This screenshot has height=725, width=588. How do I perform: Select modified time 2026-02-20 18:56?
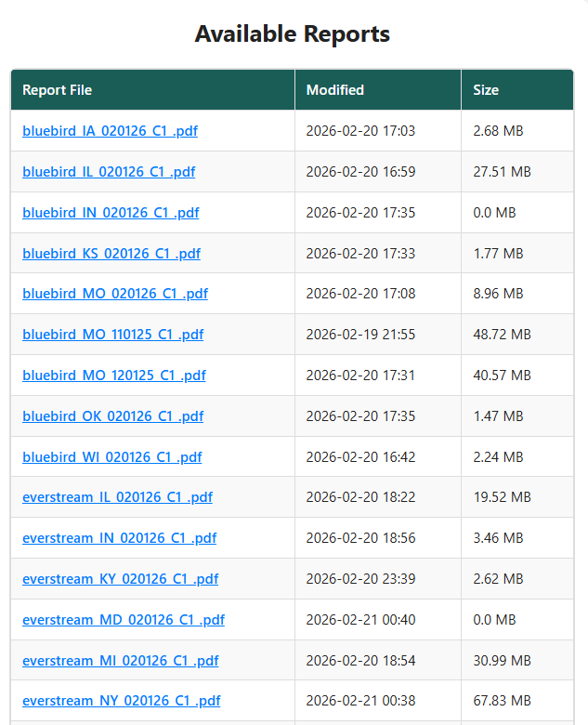(360, 538)
